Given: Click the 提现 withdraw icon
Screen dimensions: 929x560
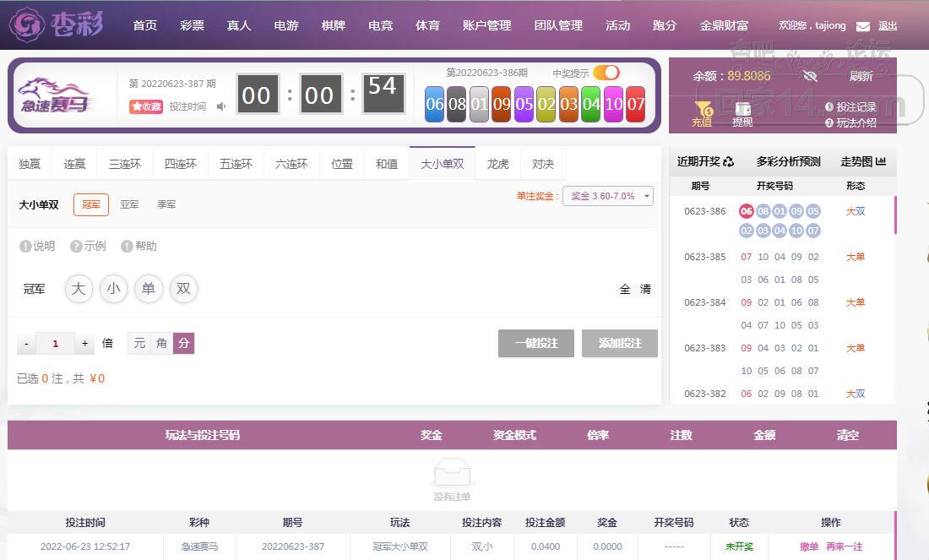Looking at the screenshot, I should click(x=742, y=114).
